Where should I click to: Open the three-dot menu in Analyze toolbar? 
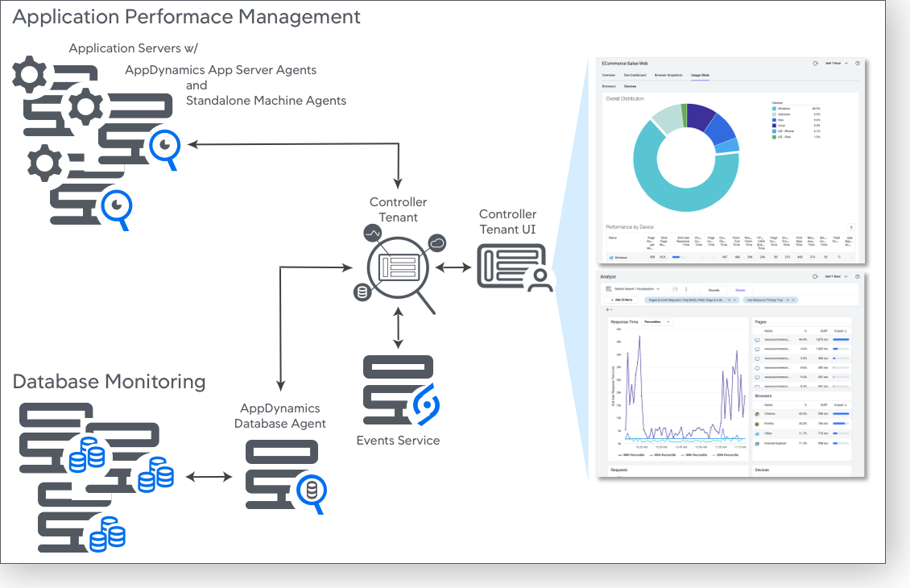click(x=686, y=289)
